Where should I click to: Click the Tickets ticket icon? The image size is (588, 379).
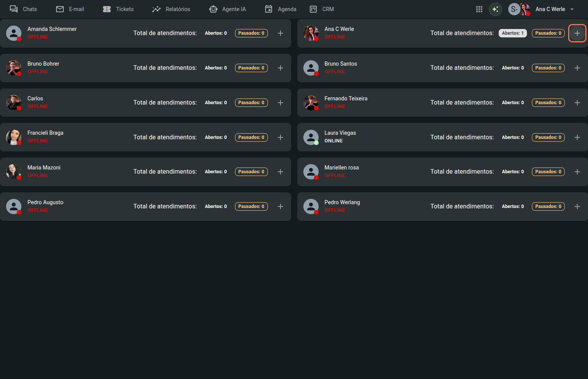107,9
